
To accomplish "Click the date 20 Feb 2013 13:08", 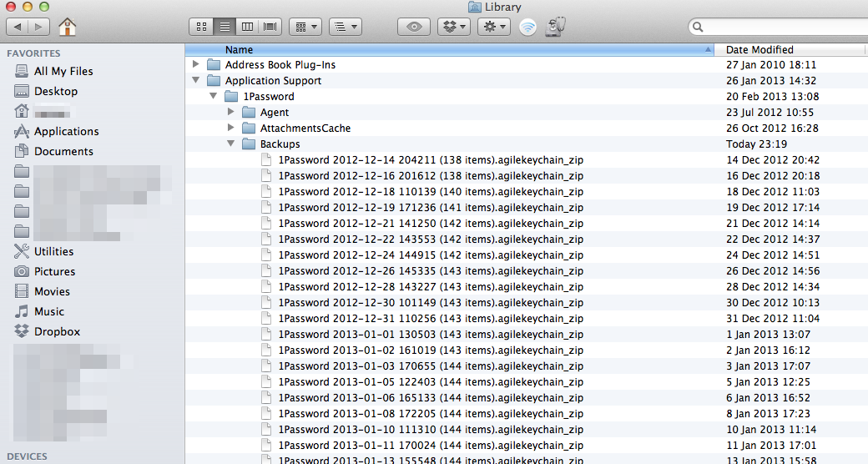I will point(772,96).
